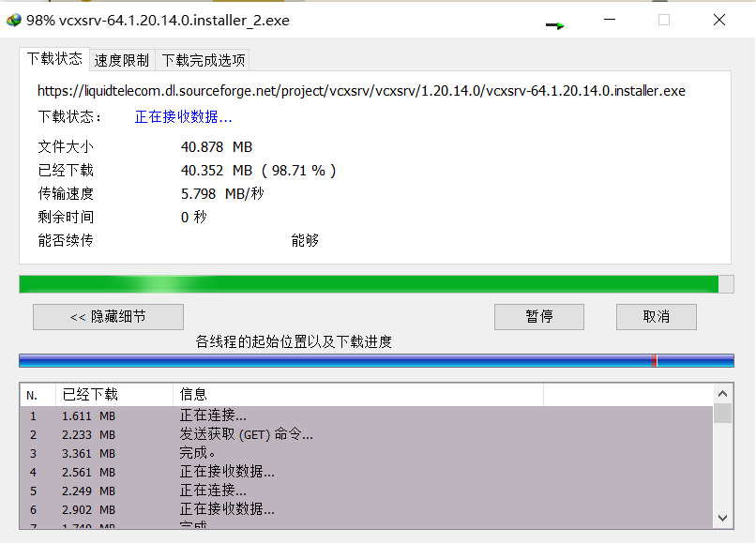The height and width of the screenshot is (544, 756).
Task: Select thread row 1 with 1.611 MB
Action: tap(367, 416)
